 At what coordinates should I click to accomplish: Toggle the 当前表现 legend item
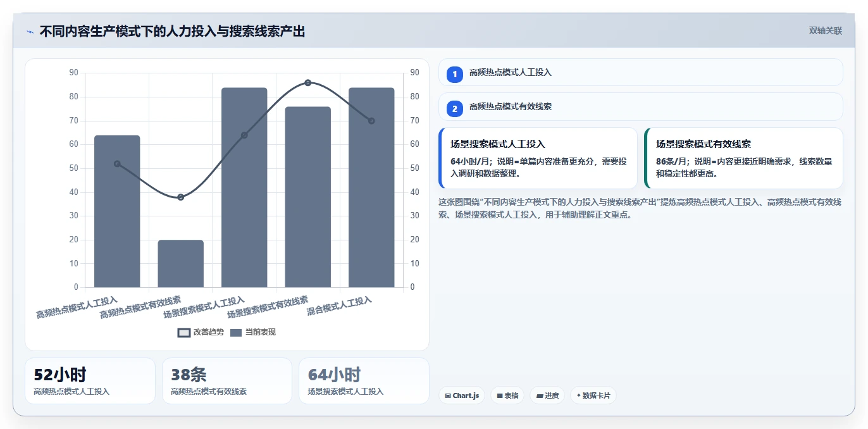pyautogui.click(x=253, y=332)
